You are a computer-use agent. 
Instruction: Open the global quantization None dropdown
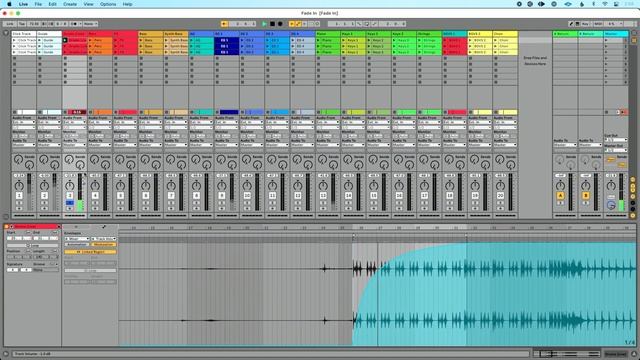pyautogui.click(x=90, y=24)
